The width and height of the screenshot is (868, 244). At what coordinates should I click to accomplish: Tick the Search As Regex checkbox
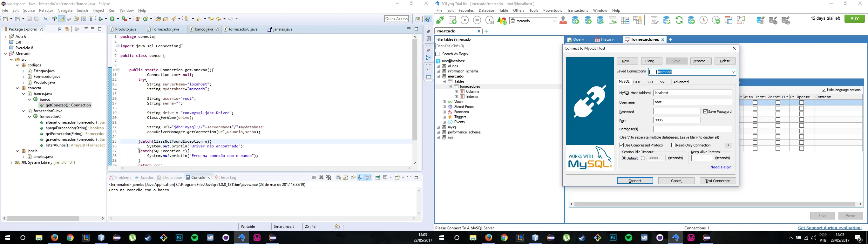pyautogui.click(x=438, y=54)
